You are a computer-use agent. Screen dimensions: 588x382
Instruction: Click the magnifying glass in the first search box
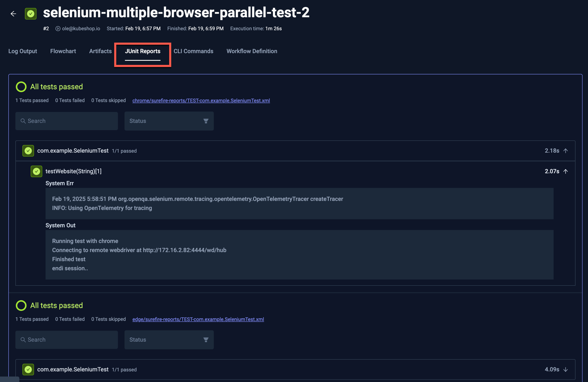pos(23,121)
